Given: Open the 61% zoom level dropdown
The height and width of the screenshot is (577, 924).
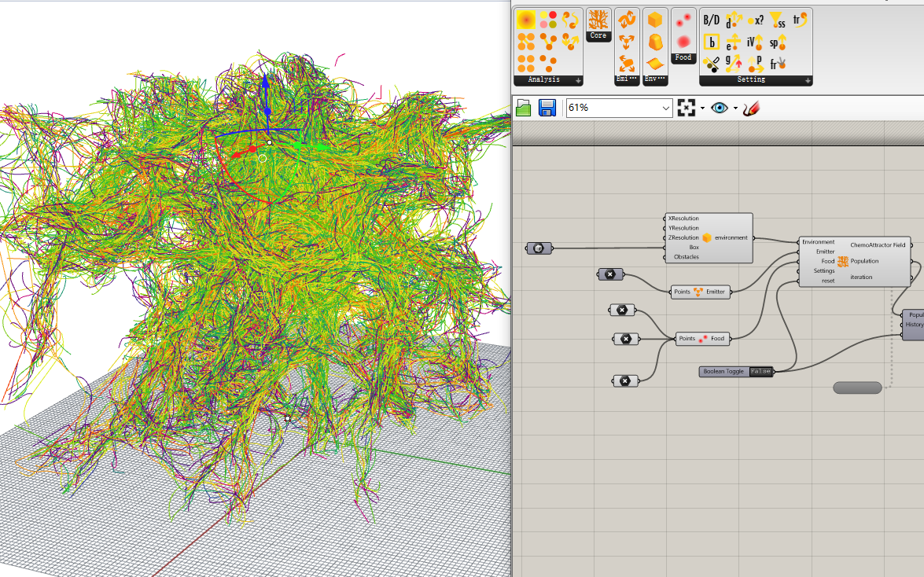Looking at the screenshot, I should 667,108.
